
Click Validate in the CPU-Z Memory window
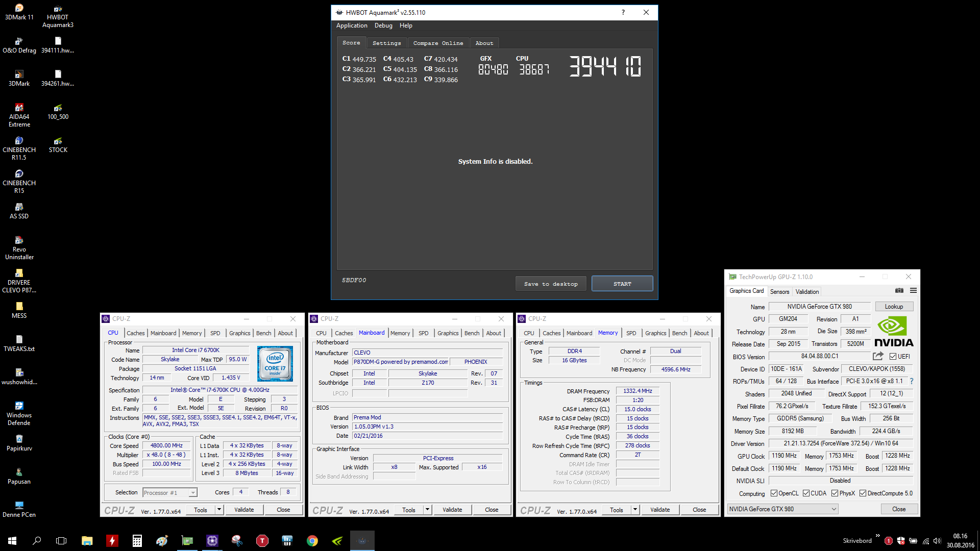(x=660, y=510)
